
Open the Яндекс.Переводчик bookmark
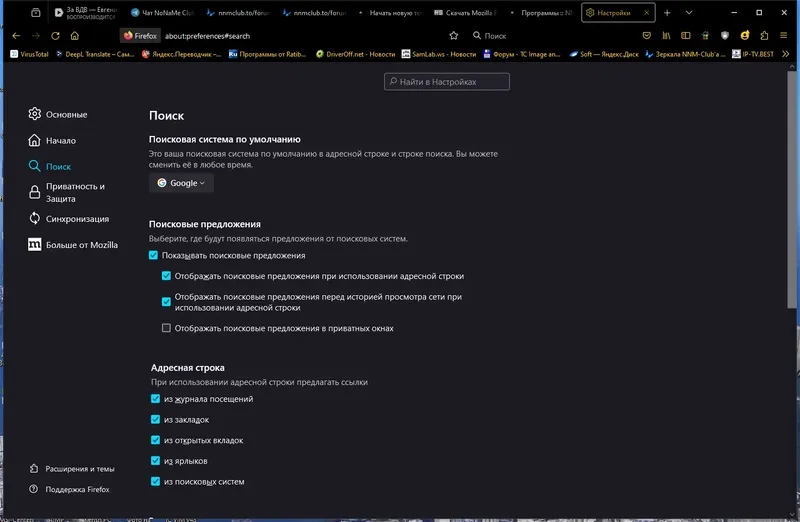[x=182, y=54]
